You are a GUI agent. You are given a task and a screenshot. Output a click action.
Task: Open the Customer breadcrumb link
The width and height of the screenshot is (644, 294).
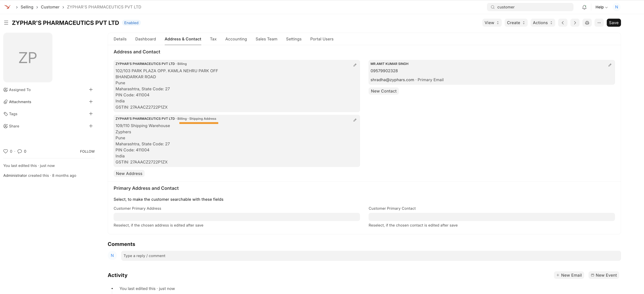[x=50, y=7]
